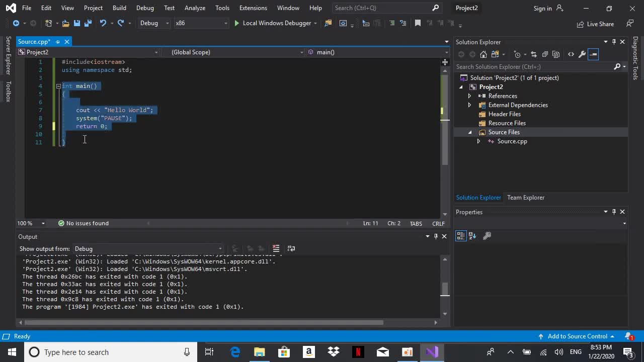The width and height of the screenshot is (644, 362).
Task: Open the Debug menu
Action: (x=145, y=8)
